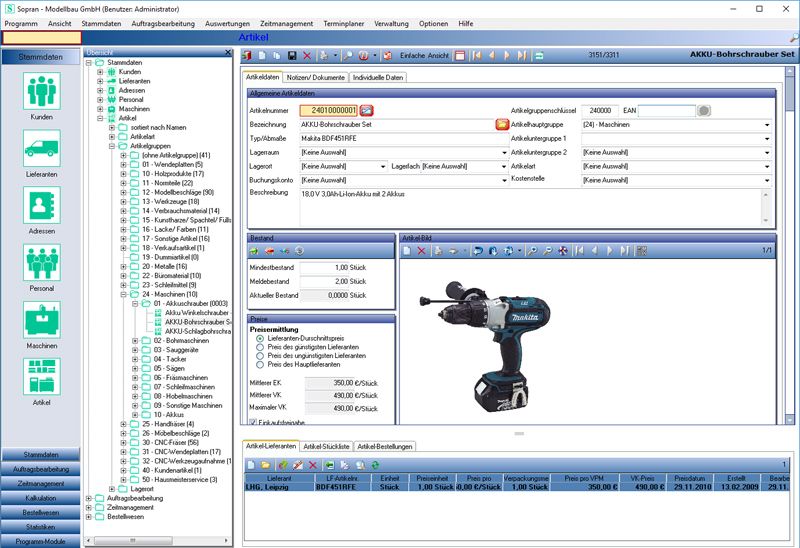
Task: Create a new article record with page icon
Action: click(x=262, y=56)
